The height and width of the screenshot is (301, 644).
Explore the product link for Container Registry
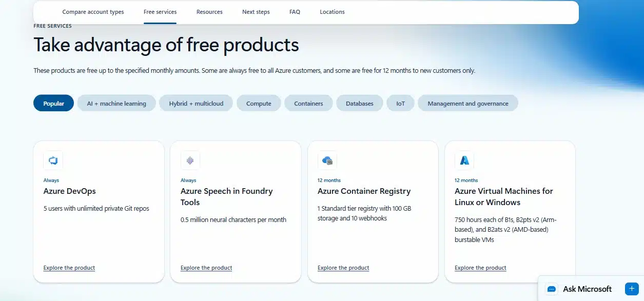tap(343, 268)
